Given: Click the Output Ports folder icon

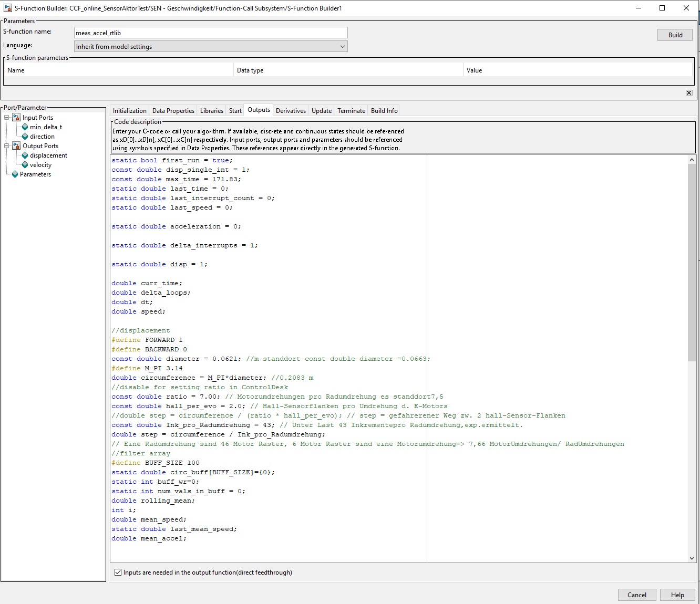Looking at the screenshot, I should tap(16, 146).
